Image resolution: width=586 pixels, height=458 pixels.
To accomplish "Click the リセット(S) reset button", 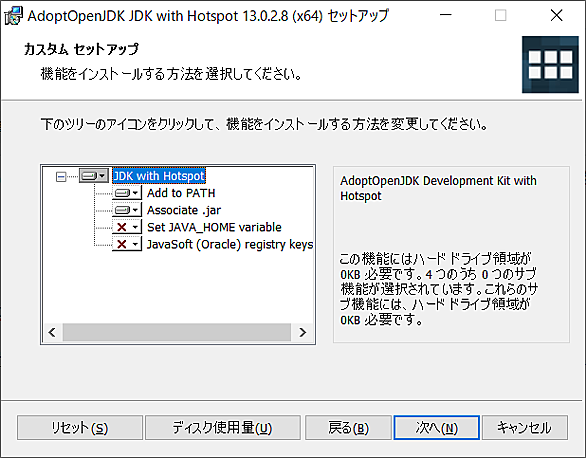I will pos(80,428).
